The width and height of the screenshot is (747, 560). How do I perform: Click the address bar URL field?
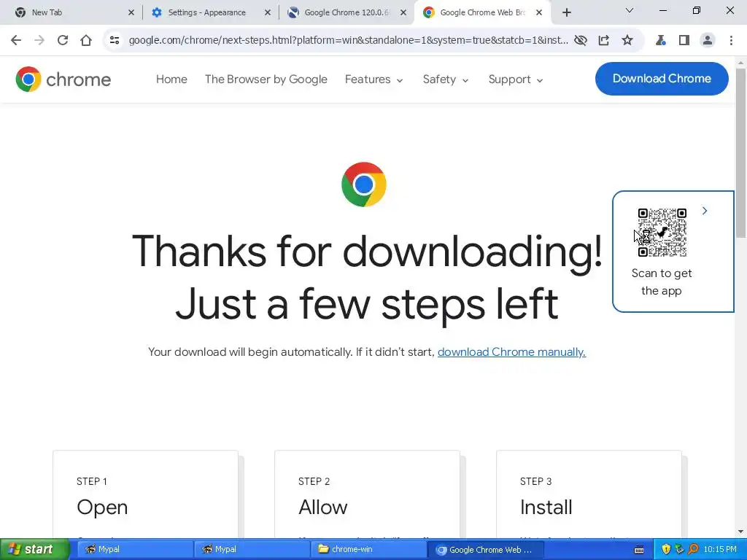click(348, 41)
